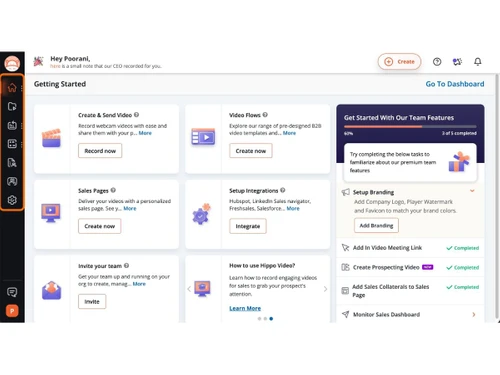Viewport: 500px width, 375px height.
Task: Click the team features progress bar
Action: pyautogui.click(x=410, y=127)
